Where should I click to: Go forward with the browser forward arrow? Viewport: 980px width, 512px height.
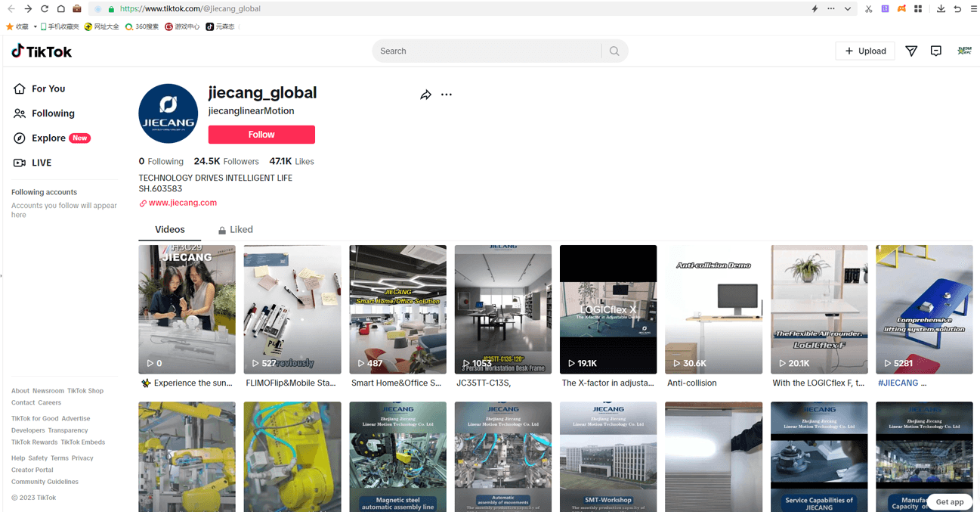(x=28, y=9)
